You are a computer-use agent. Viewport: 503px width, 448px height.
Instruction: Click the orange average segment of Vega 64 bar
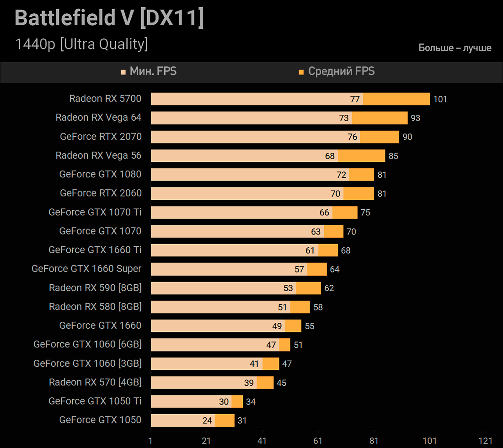380,117
